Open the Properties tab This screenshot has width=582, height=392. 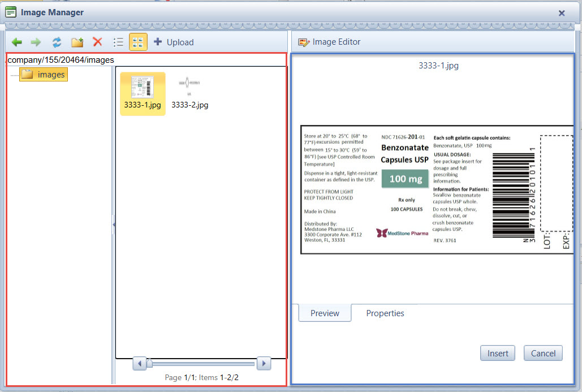point(385,313)
